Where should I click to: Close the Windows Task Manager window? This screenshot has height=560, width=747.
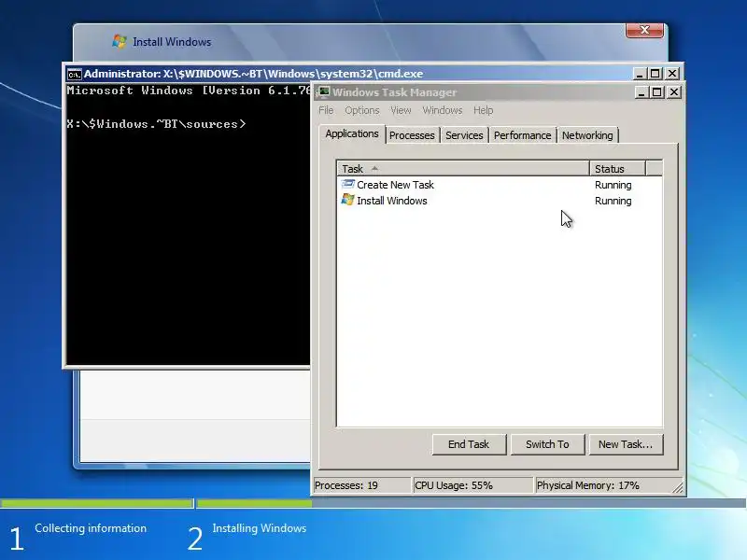pos(674,92)
